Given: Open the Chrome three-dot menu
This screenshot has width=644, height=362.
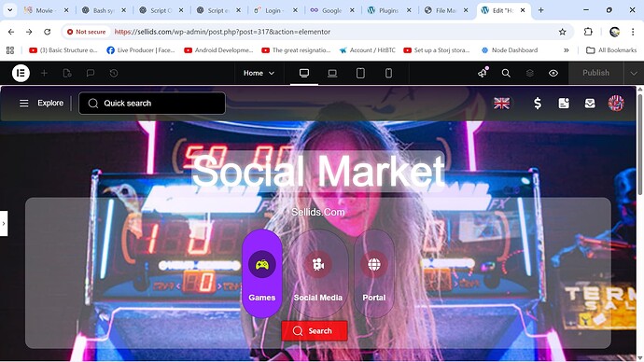Looking at the screenshot, I should 633,32.
